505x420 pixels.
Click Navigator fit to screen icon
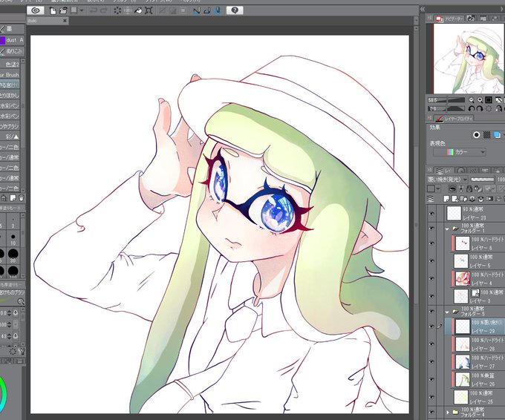[x=498, y=100]
